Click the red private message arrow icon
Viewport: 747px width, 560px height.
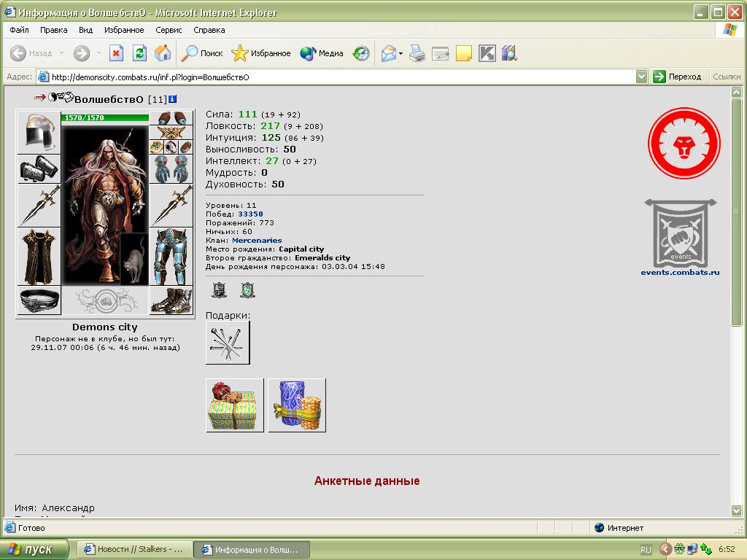click(x=40, y=97)
